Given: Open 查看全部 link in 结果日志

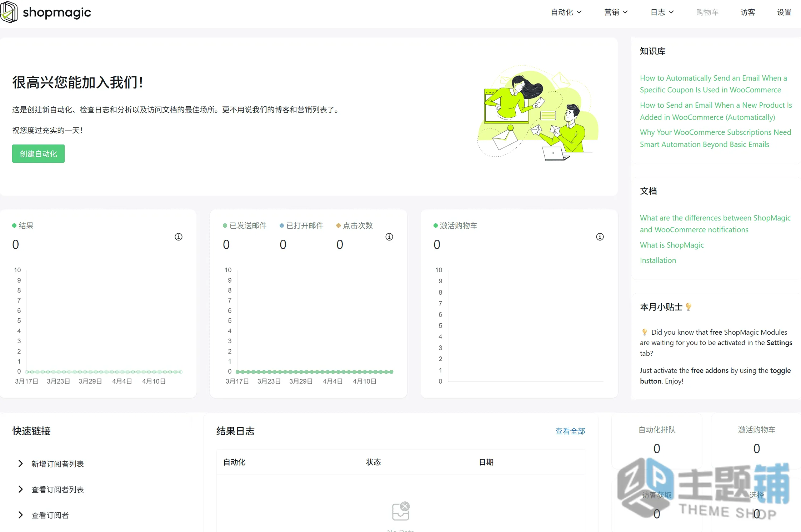Looking at the screenshot, I should click(570, 431).
